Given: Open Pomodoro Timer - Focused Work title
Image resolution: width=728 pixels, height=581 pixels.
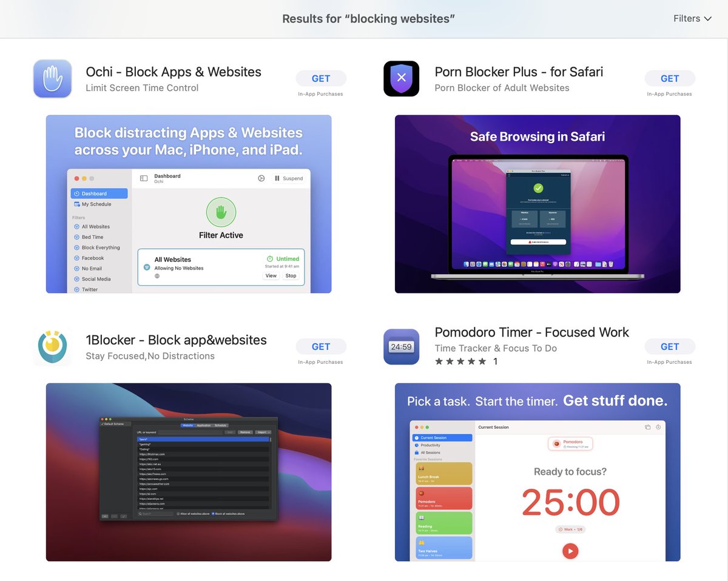Looking at the screenshot, I should [532, 332].
